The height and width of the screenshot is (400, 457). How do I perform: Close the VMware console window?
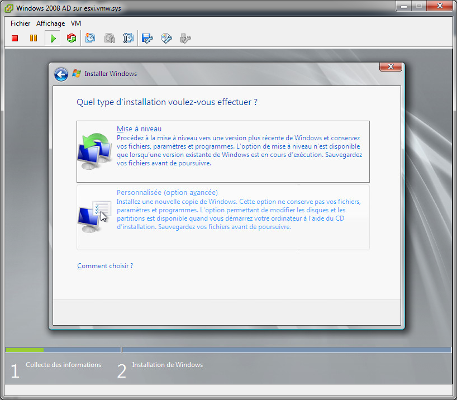tap(439, 6)
